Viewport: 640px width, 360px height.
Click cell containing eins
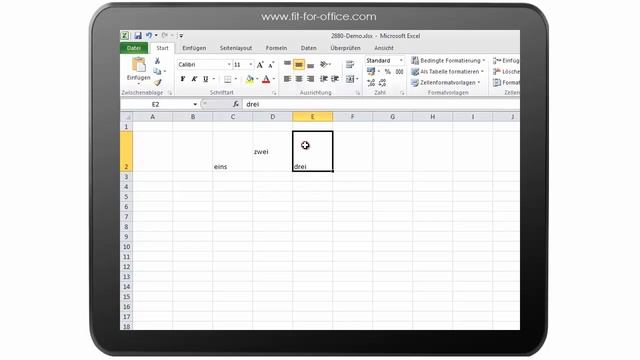click(232, 151)
